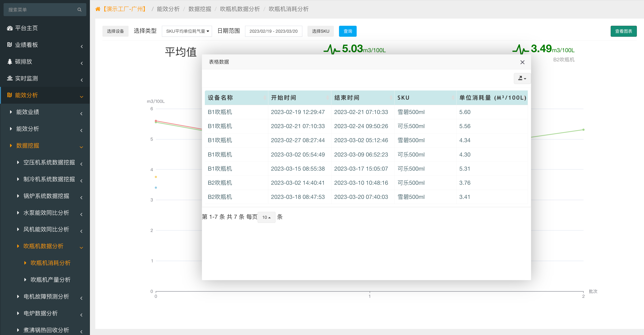Image resolution: width=644 pixels, height=335 pixels.
Task: Select 吹瓶机消耗分析 menu item
Action: (51, 263)
